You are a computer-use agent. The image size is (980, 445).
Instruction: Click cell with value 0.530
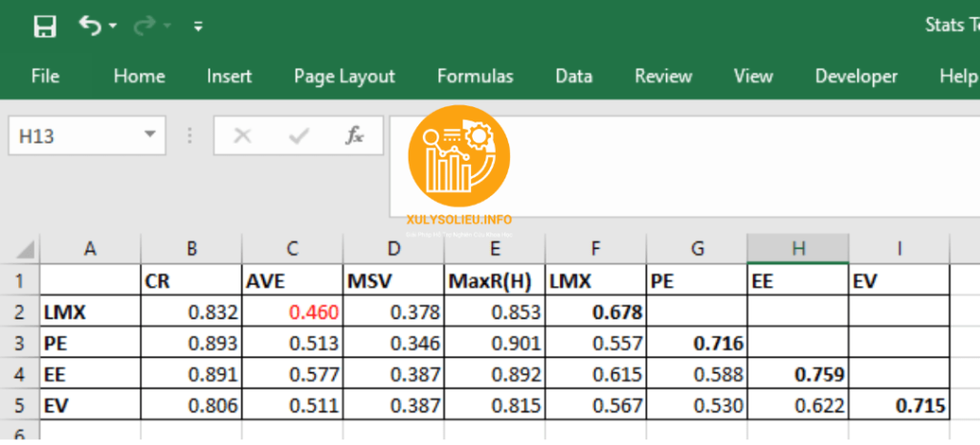click(697, 405)
